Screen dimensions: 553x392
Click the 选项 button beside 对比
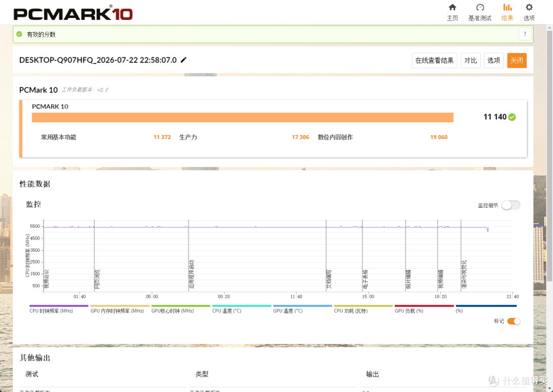pos(494,60)
